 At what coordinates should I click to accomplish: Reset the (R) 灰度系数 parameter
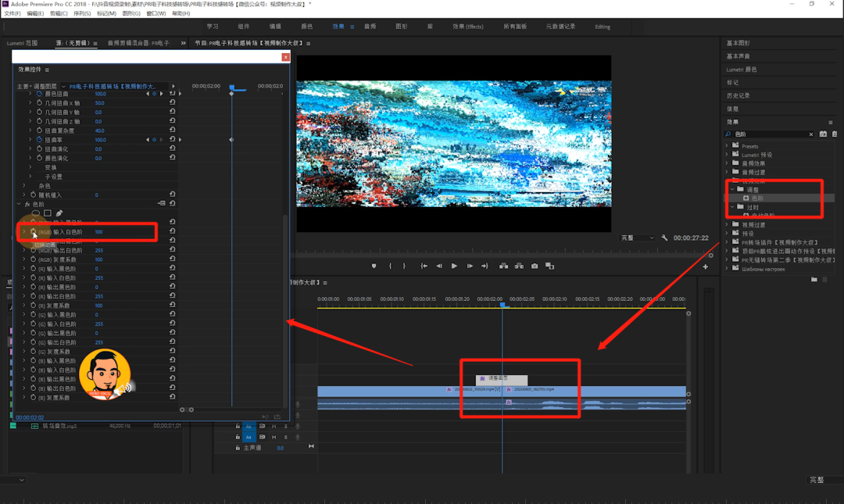tap(172, 304)
